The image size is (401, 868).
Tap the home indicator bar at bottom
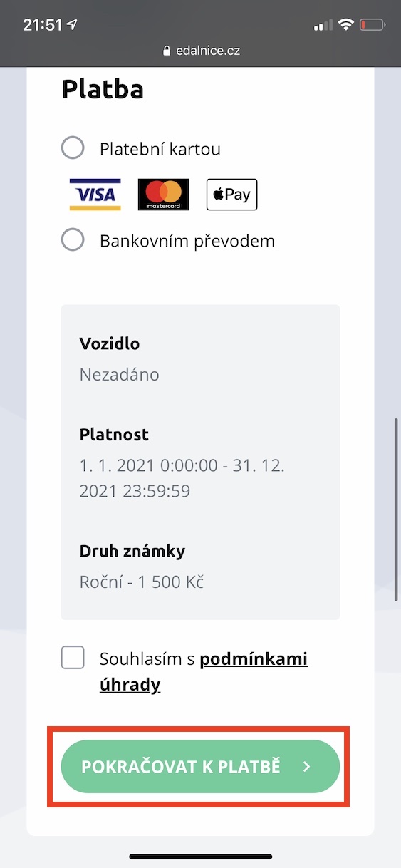click(x=200, y=857)
